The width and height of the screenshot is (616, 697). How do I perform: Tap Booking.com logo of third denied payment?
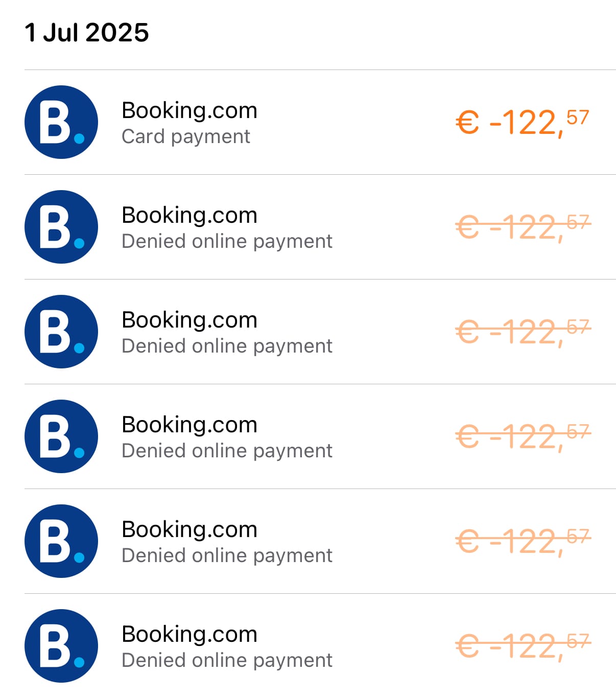point(61,436)
